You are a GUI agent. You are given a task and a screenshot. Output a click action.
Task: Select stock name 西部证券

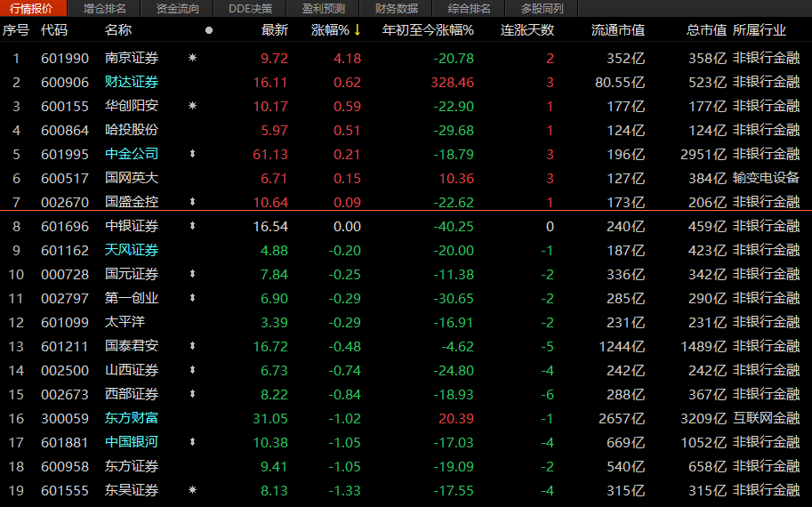[x=132, y=394]
